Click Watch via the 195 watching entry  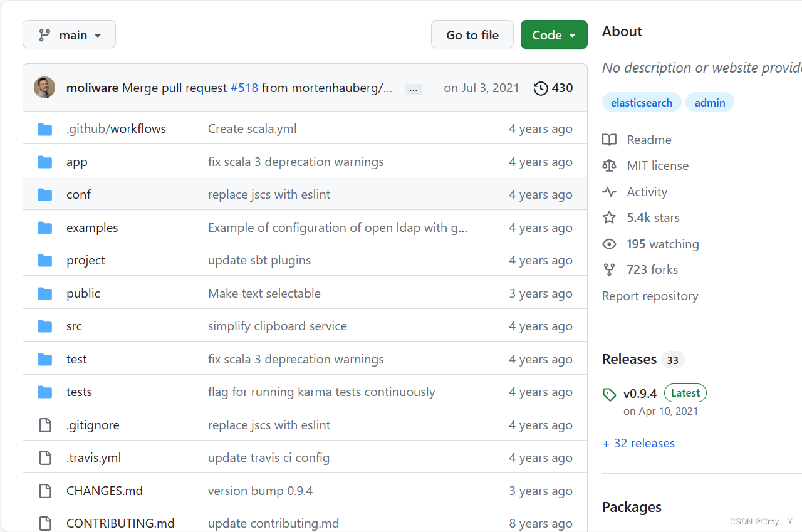pos(662,244)
